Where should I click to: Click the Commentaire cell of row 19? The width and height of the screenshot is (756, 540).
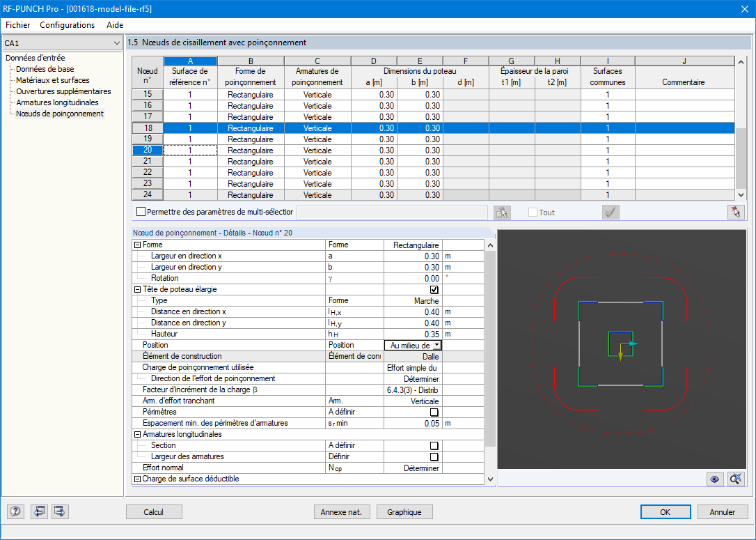[684, 139]
